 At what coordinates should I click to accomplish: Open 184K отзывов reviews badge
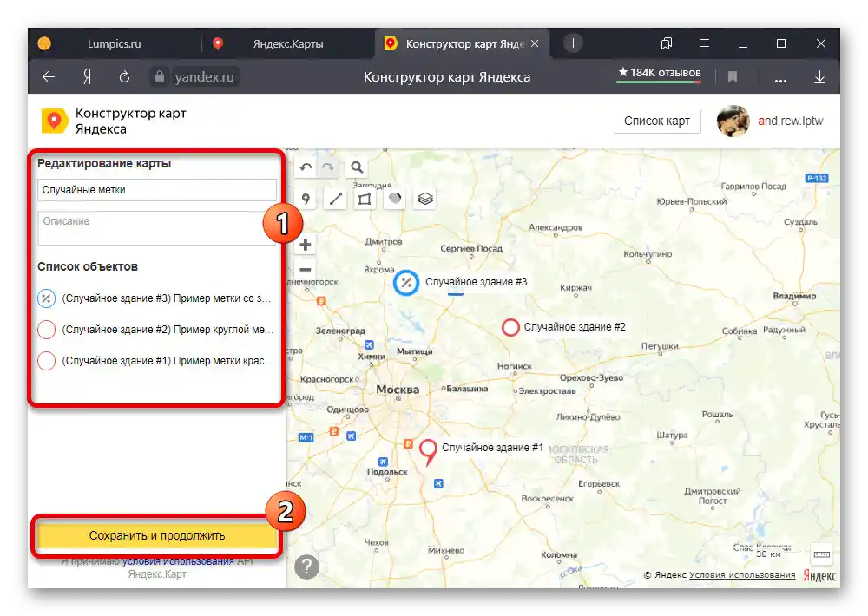click(x=660, y=74)
